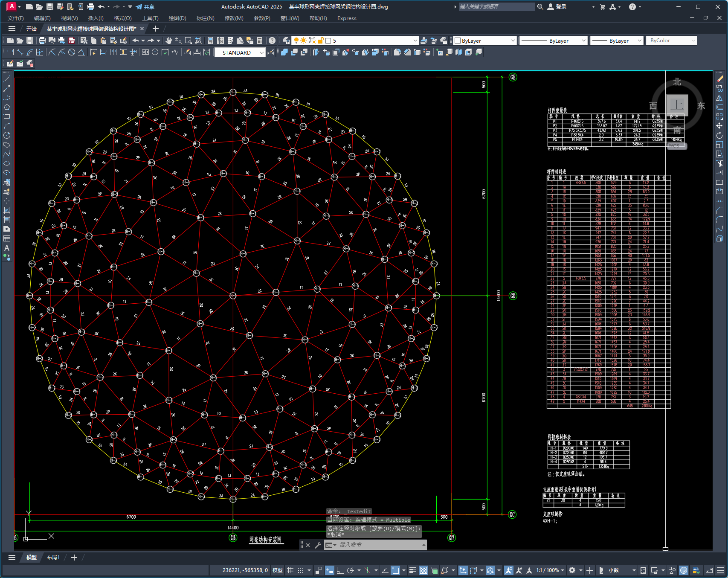Viewport: 728px width, 578px height.
Task: Toggle Ortho mode in status bar
Action: point(340,570)
